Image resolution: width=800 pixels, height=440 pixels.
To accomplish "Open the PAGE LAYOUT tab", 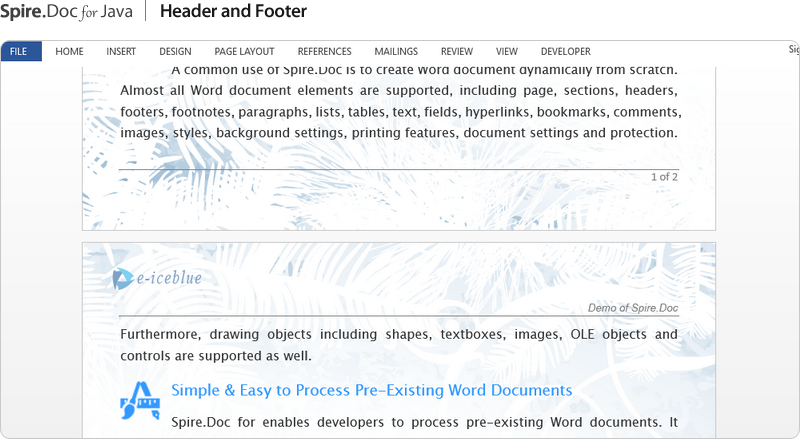I will pos(244,52).
